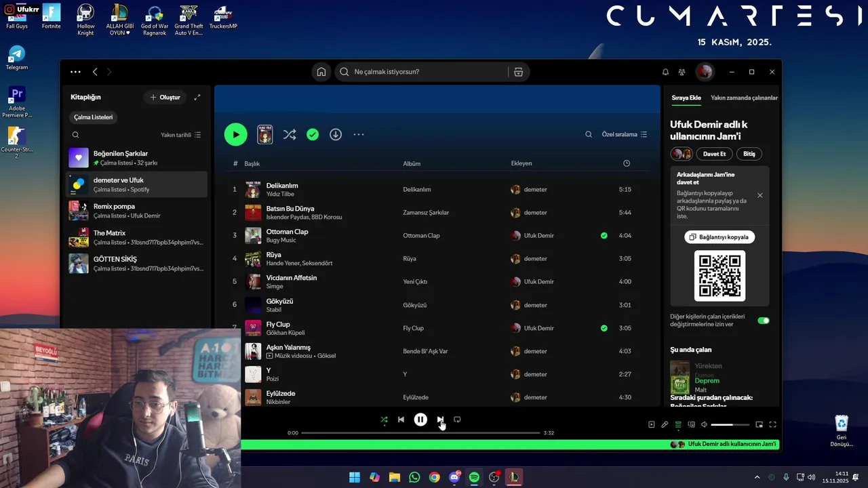Image resolution: width=868 pixels, height=488 pixels.
Task: Open the three-dot app menu
Action: tap(75, 72)
